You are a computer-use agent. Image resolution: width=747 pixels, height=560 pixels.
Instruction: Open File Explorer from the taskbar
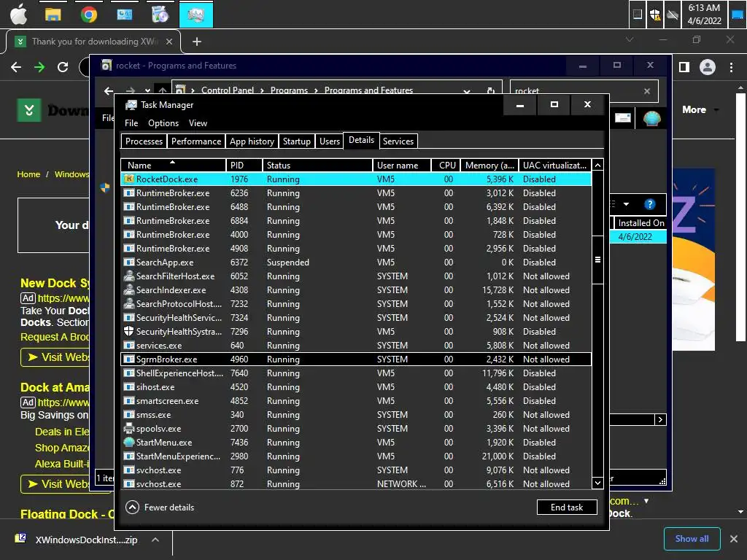pyautogui.click(x=53, y=15)
